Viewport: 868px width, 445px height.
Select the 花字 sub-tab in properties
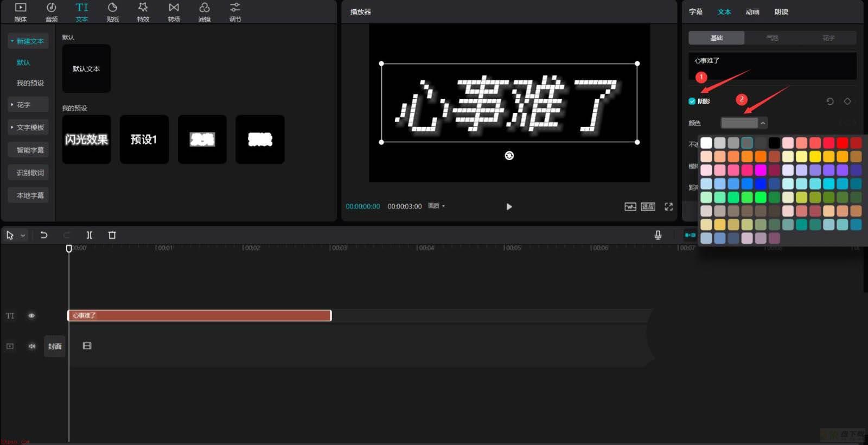coord(828,38)
